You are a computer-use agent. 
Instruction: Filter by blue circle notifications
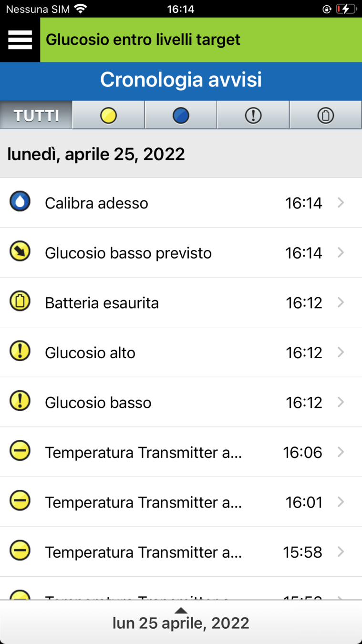pos(181,115)
